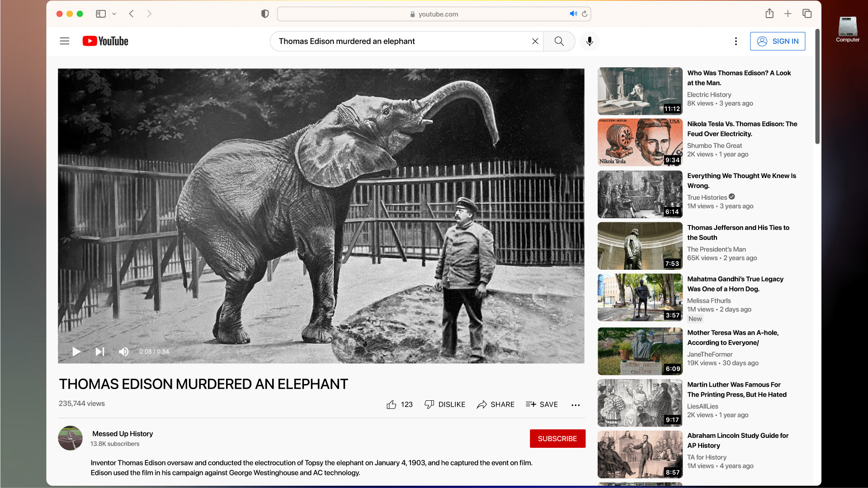The height and width of the screenshot is (488, 868).
Task: Open the TA for History channel
Action: (707, 457)
